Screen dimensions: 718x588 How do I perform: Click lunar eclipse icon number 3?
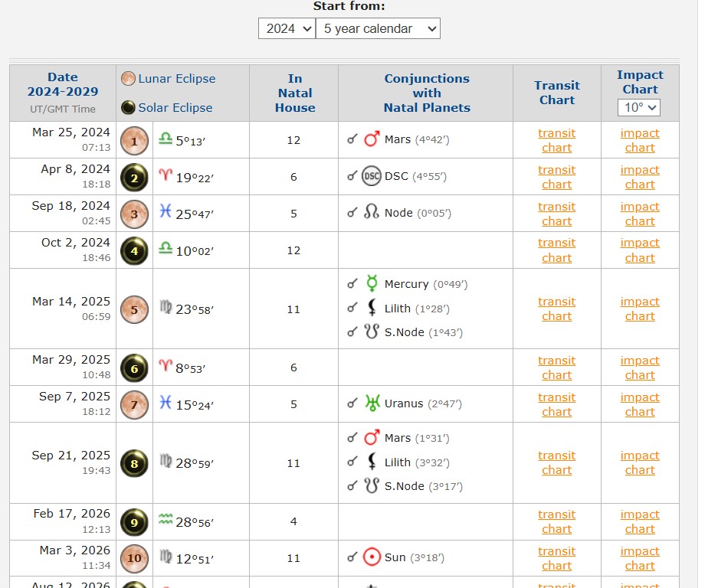134,214
